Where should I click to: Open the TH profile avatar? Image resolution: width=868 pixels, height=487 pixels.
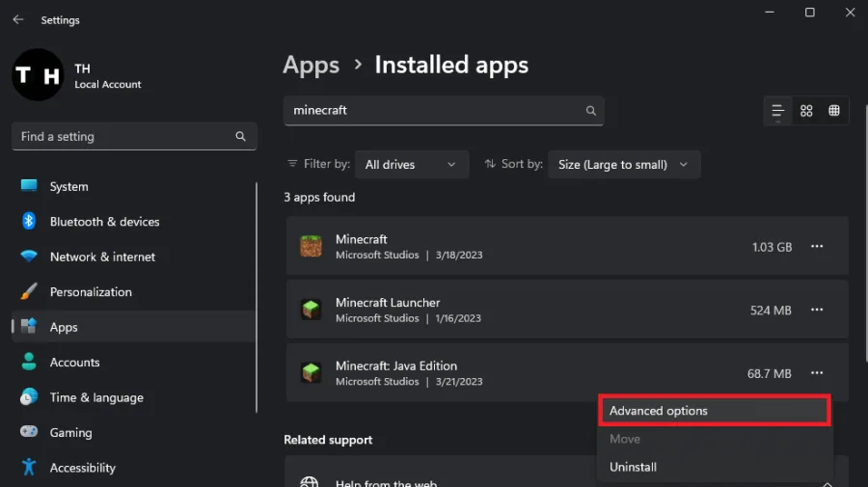[x=38, y=74]
